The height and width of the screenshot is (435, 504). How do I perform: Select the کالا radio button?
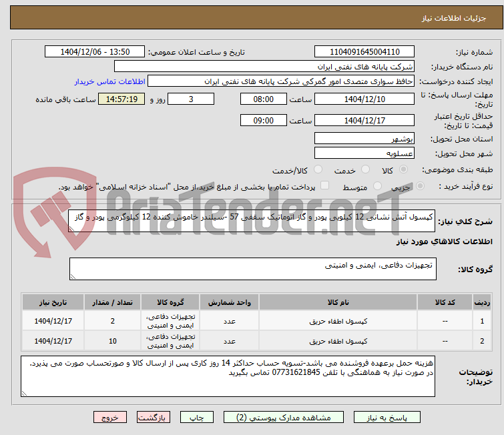point(403,169)
